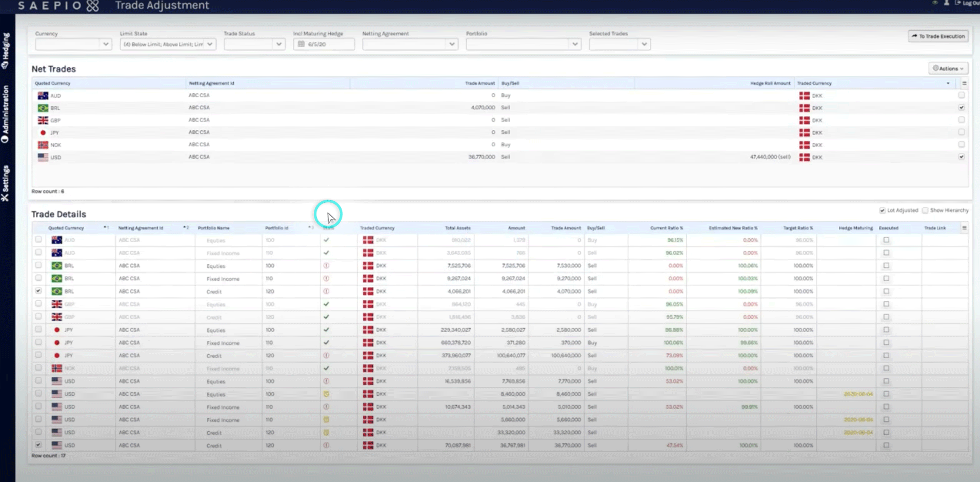Sort by Portfolio Name column header
Viewport: 980px width, 482px height.
pyautogui.click(x=213, y=228)
